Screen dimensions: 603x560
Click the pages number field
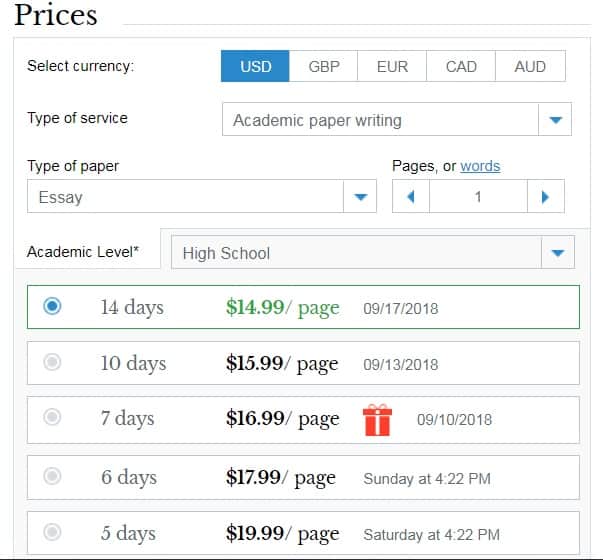click(x=478, y=197)
